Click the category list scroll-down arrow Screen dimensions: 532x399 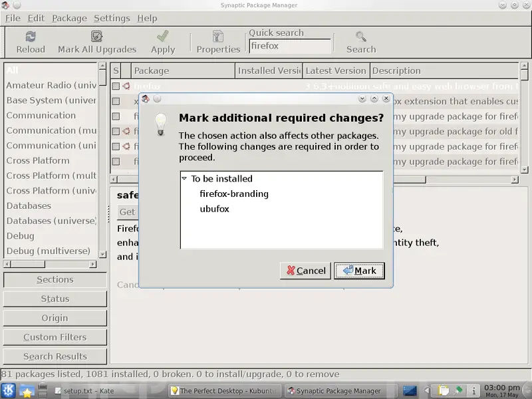coord(102,254)
